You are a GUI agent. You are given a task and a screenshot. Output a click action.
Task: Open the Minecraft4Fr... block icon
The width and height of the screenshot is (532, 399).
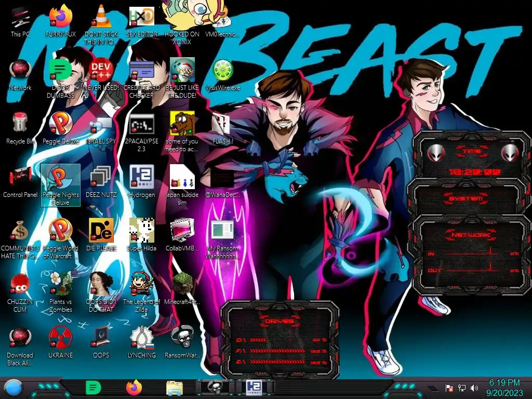coord(182,289)
